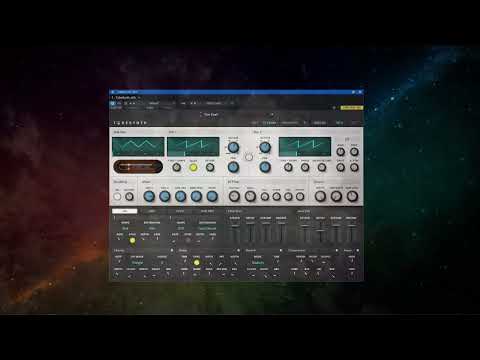Open the green-text dropdown in the first effect section
480x360 pixels.
pos(137,263)
